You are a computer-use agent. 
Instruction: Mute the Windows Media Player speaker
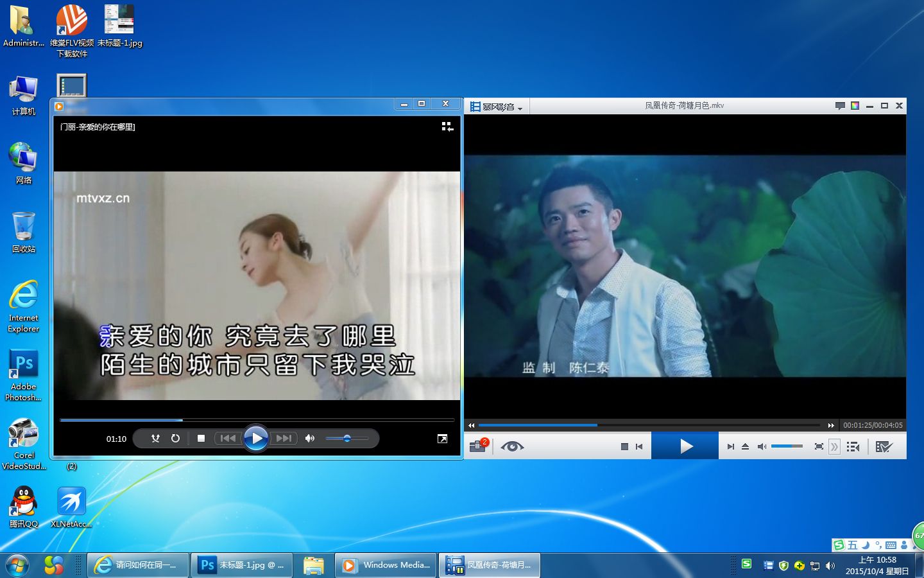[310, 439]
